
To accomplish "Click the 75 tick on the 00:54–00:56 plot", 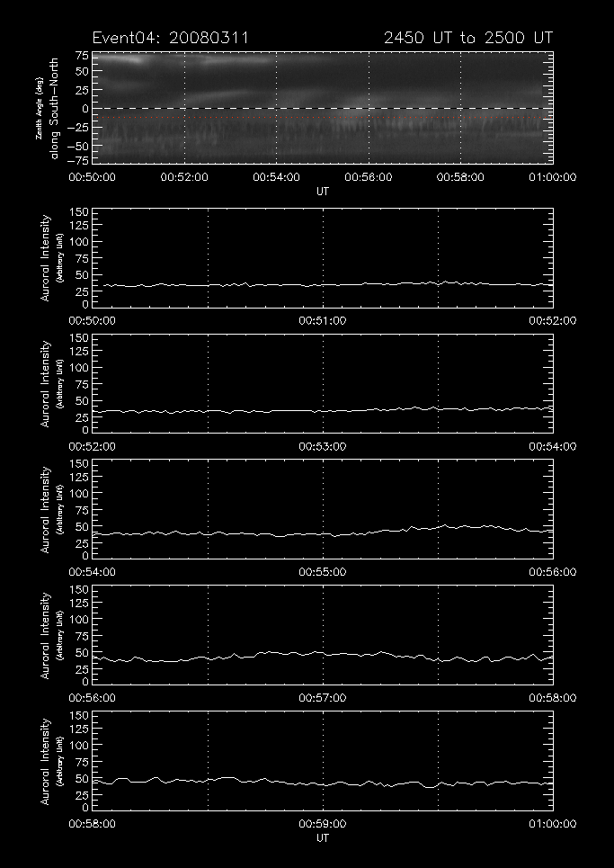I will pos(82,509).
